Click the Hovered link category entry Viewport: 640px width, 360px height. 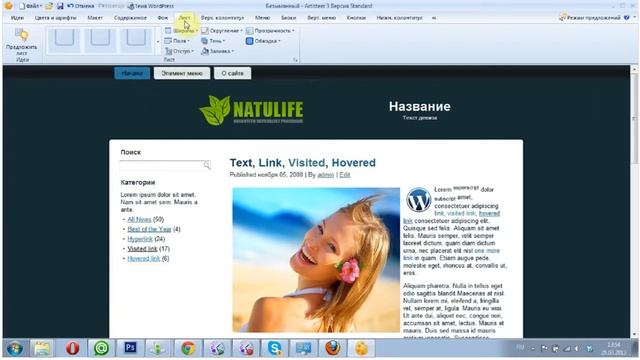(144, 258)
